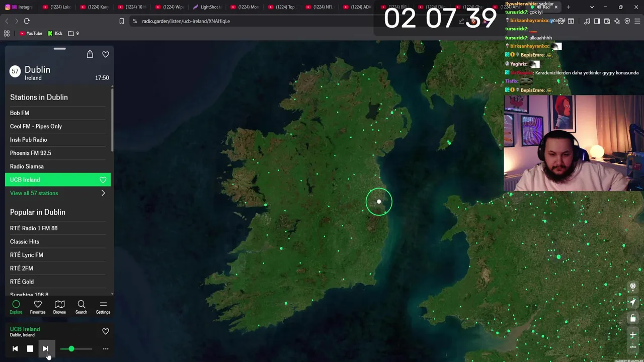Switch to the Instagram tab
The width and height of the screenshot is (644, 362).
click(19, 7)
